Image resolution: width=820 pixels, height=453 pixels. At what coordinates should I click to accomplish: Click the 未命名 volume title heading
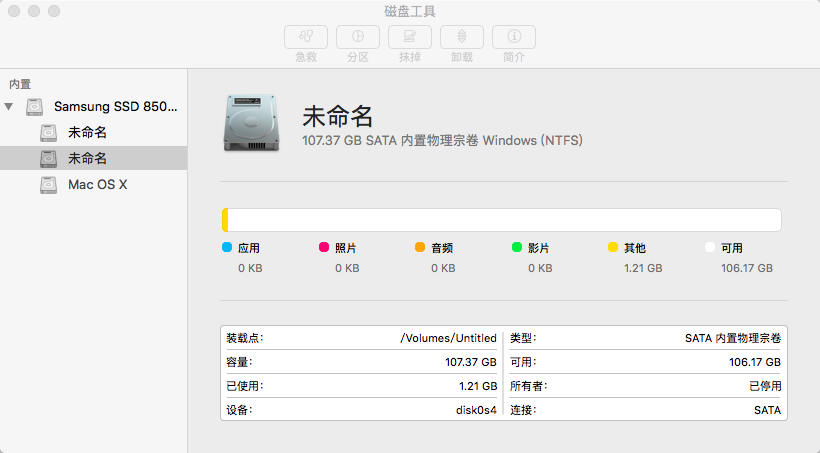337,116
